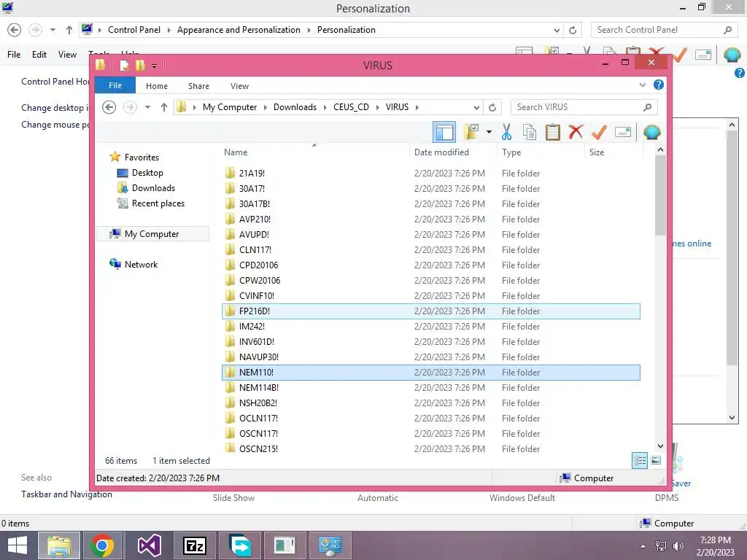Screen dimensions: 747x560
Task: Navigate to CEUS_CD in the breadcrumb
Action: click(351, 107)
